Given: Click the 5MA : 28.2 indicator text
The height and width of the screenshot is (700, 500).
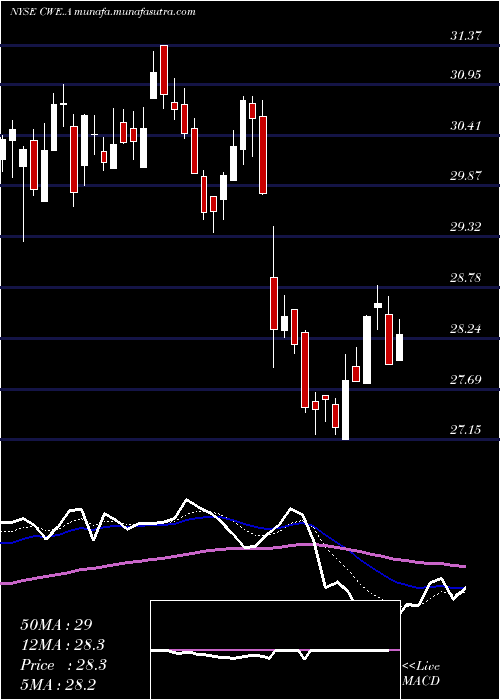Looking at the screenshot, I should point(59,684).
